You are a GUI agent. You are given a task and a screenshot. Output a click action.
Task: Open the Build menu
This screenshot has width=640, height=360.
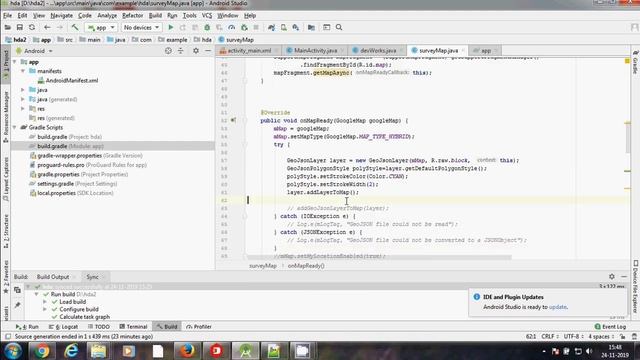(x=155, y=16)
